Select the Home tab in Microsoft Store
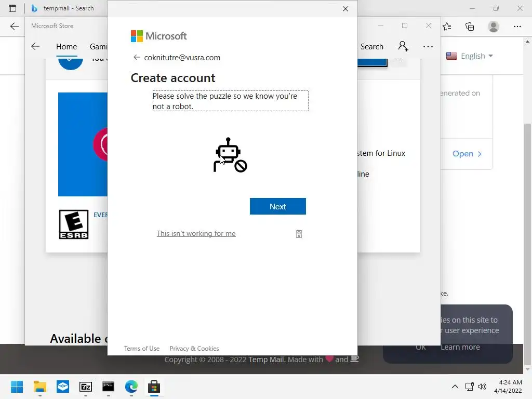 (66, 46)
